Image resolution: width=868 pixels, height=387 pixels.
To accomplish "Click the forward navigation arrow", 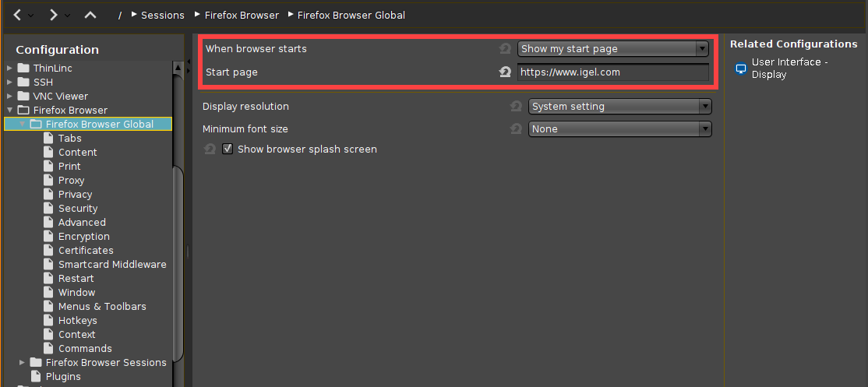I will click(x=53, y=15).
